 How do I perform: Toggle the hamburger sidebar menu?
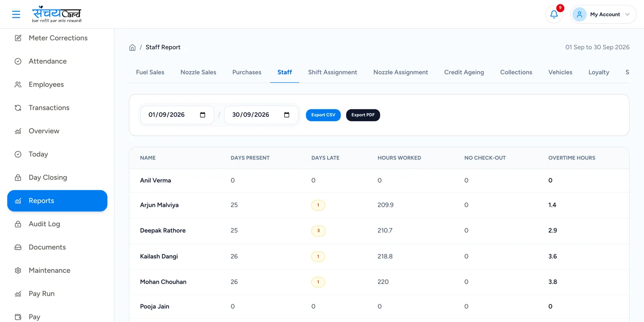click(16, 14)
